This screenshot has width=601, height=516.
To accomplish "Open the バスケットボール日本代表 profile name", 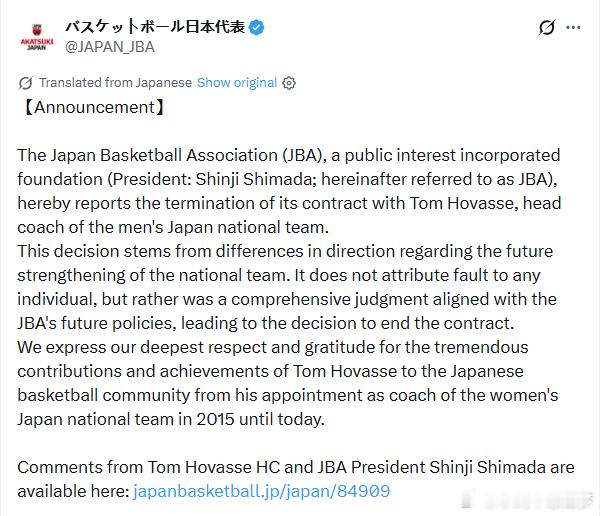I will click(x=155, y=27).
